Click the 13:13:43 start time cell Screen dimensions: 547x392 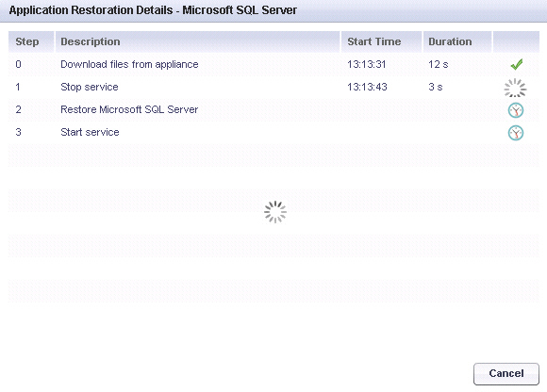[x=367, y=87]
